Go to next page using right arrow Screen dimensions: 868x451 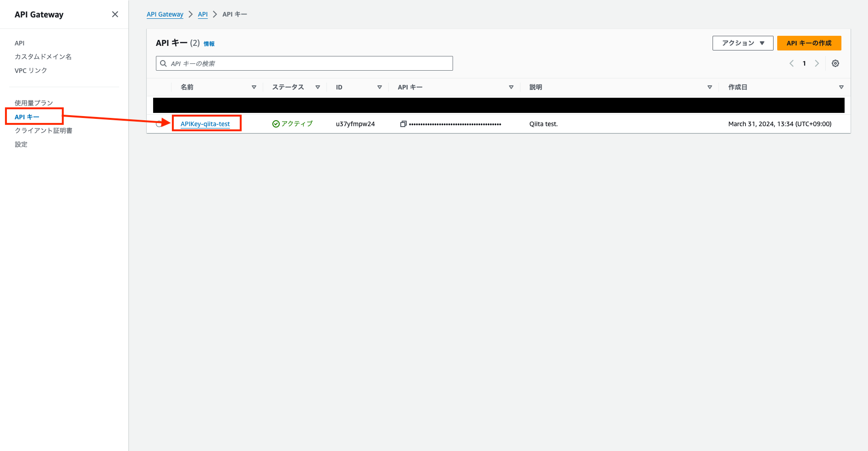coord(817,63)
